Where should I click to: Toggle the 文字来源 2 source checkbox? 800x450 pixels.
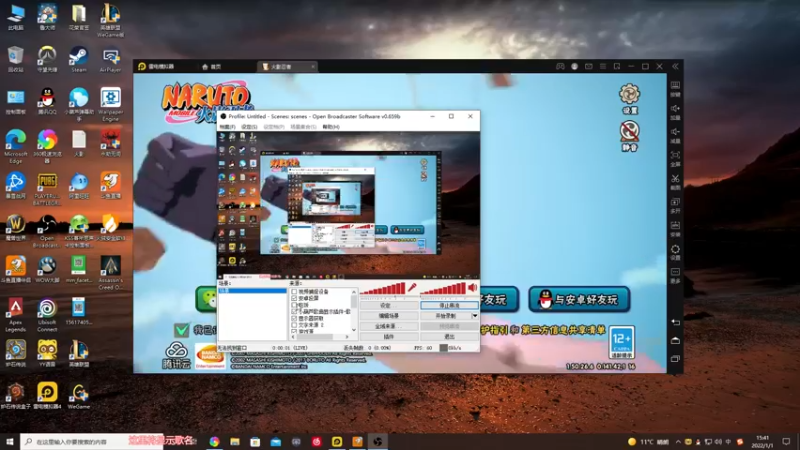[x=294, y=324]
